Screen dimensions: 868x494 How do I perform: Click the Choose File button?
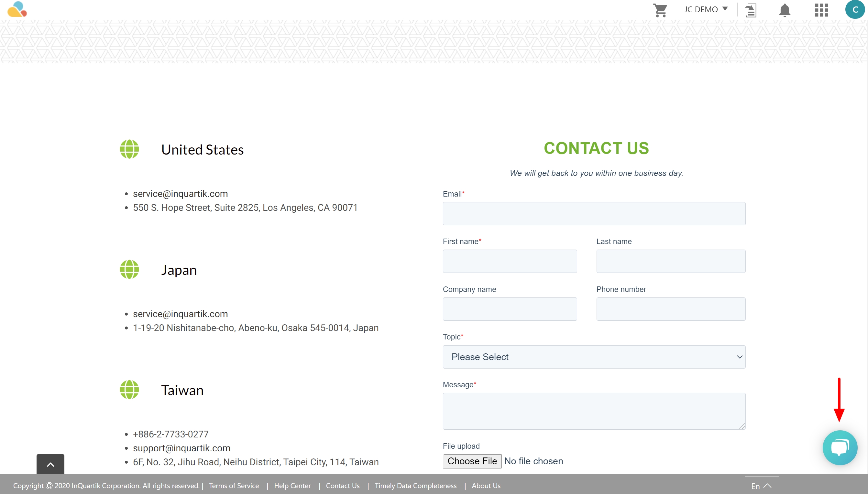pyautogui.click(x=472, y=461)
